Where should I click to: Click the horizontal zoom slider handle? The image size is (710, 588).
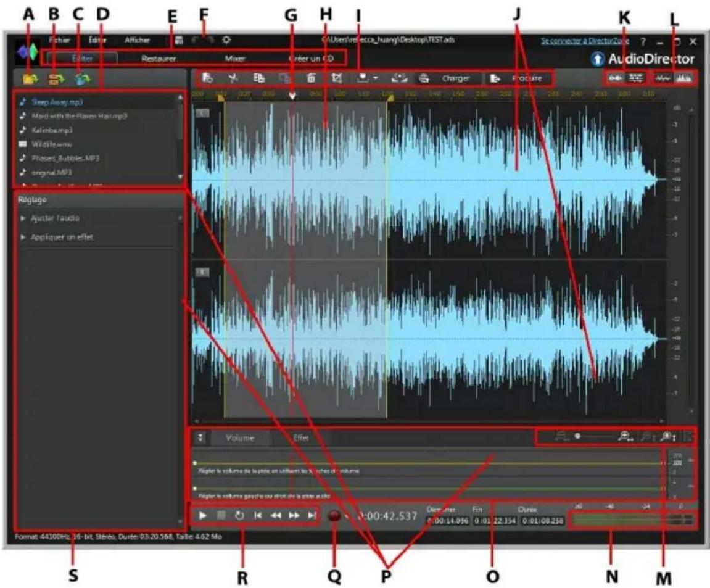577,436
